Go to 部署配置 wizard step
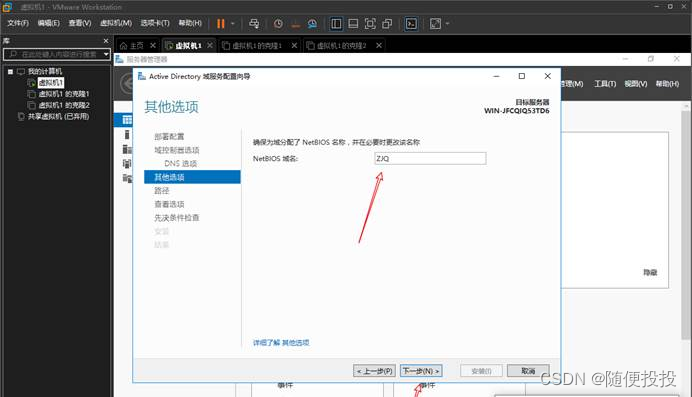The width and height of the screenshot is (692, 397). pos(169,136)
